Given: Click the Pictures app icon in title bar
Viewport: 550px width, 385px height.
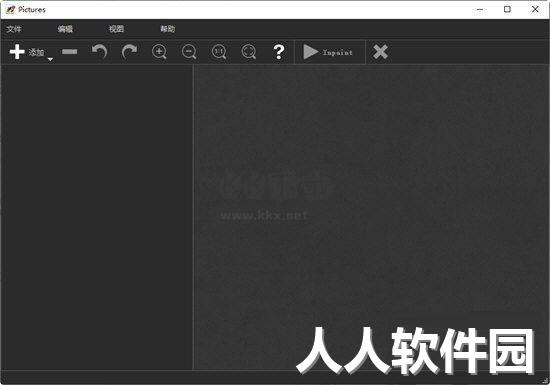Looking at the screenshot, I should coord(11,9).
